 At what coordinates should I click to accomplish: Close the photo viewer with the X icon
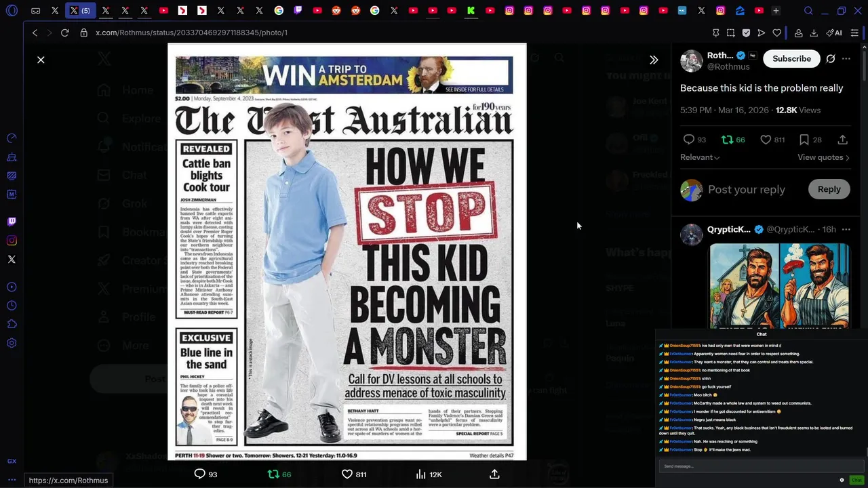pyautogui.click(x=41, y=60)
